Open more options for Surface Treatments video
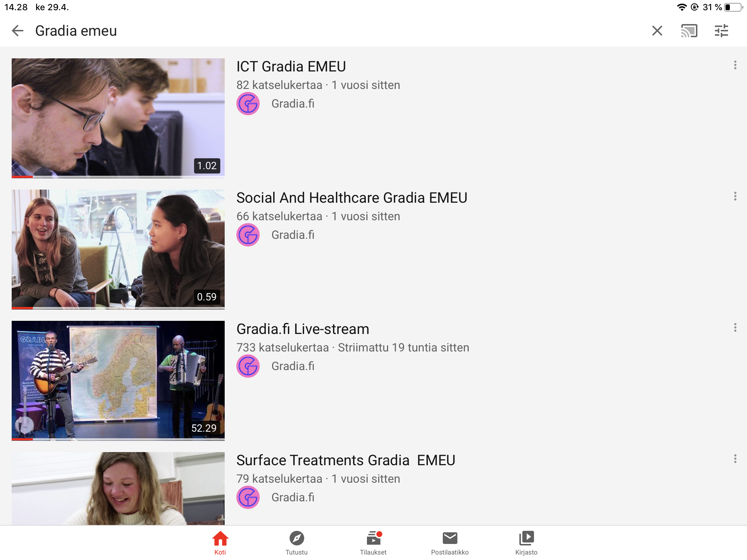The height and width of the screenshot is (560, 747). pos(735,459)
